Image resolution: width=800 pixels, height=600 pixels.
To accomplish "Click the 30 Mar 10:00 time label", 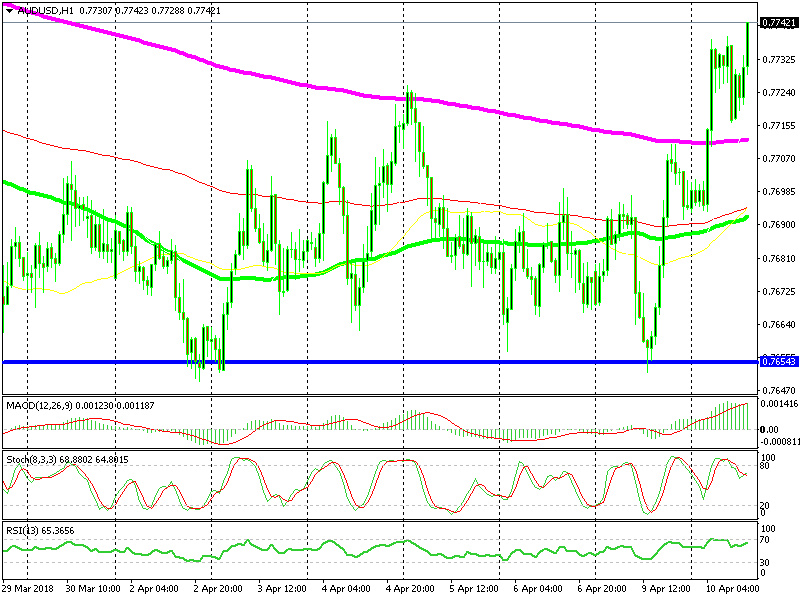I will 93,588.
